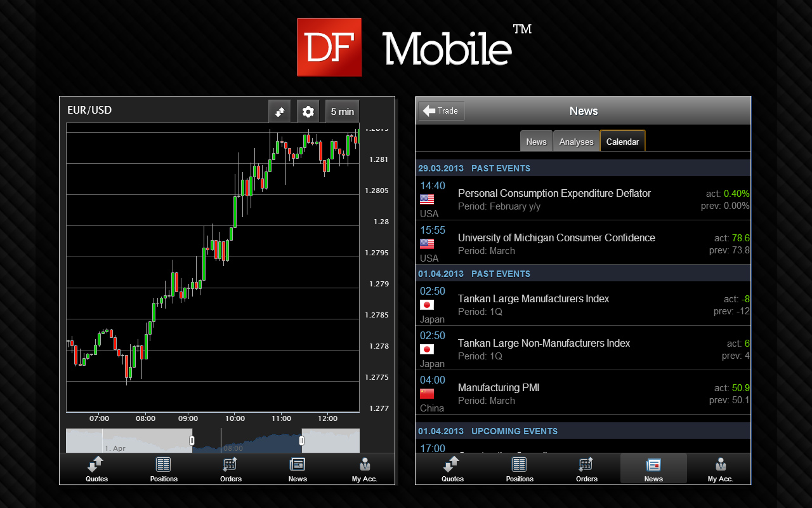
Task: Click 01.04.2013 UPCOMING EVENTS header
Action: click(x=583, y=431)
